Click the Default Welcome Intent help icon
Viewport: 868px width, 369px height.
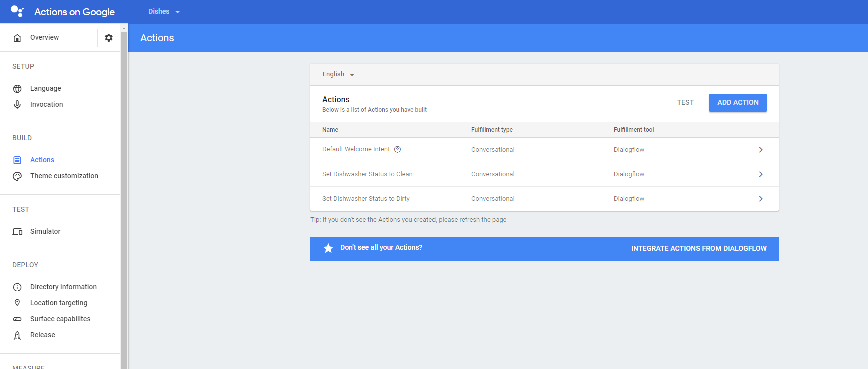coord(398,149)
